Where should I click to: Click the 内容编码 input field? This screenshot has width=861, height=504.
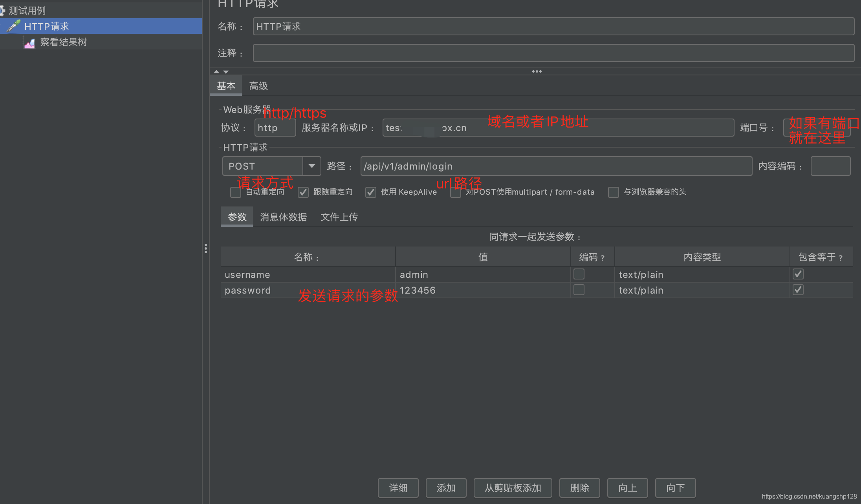(x=830, y=166)
